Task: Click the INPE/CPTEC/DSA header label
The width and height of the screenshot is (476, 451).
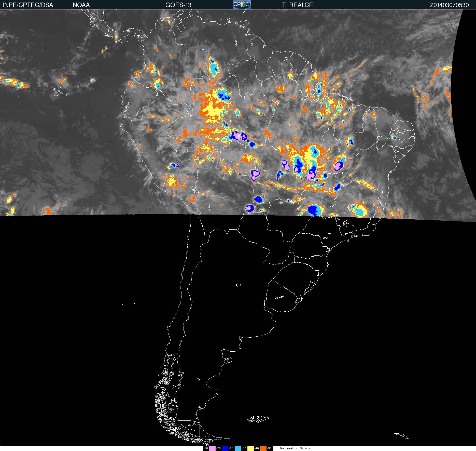Action: click(x=28, y=5)
